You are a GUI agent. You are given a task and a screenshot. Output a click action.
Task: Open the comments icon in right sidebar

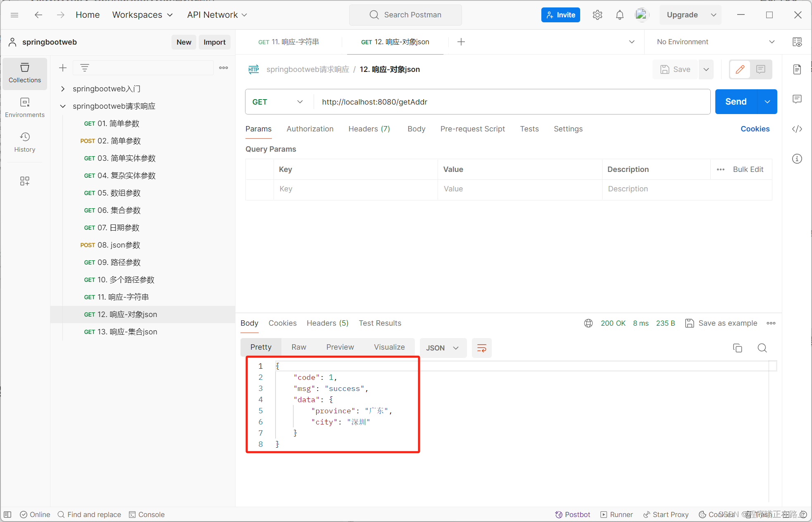[797, 99]
